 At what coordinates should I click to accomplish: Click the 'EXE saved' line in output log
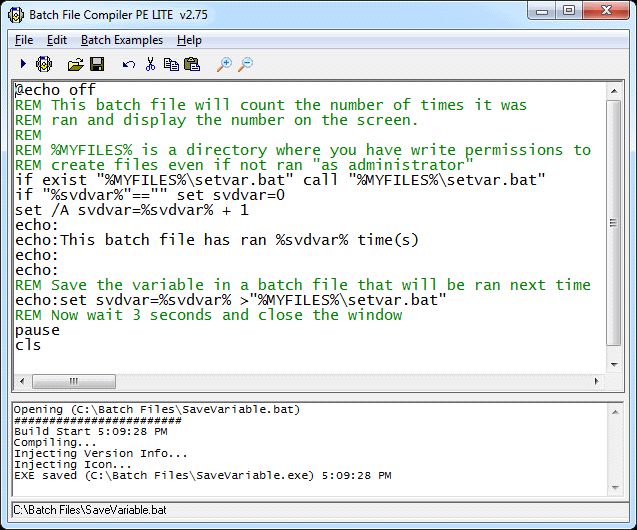coord(202,476)
